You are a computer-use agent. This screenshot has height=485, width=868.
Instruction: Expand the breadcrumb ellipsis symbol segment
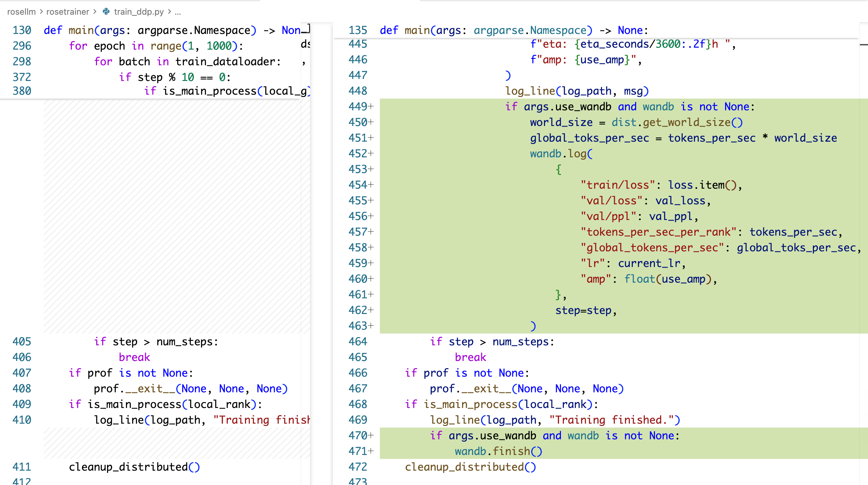click(x=178, y=12)
